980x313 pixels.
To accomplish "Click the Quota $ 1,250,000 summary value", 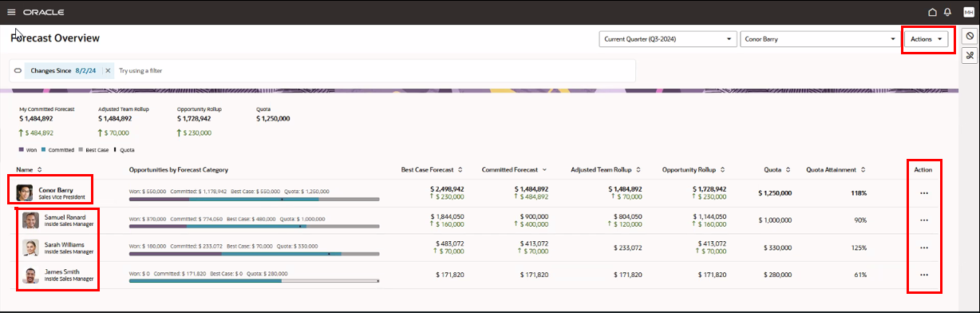I will tap(273, 119).
